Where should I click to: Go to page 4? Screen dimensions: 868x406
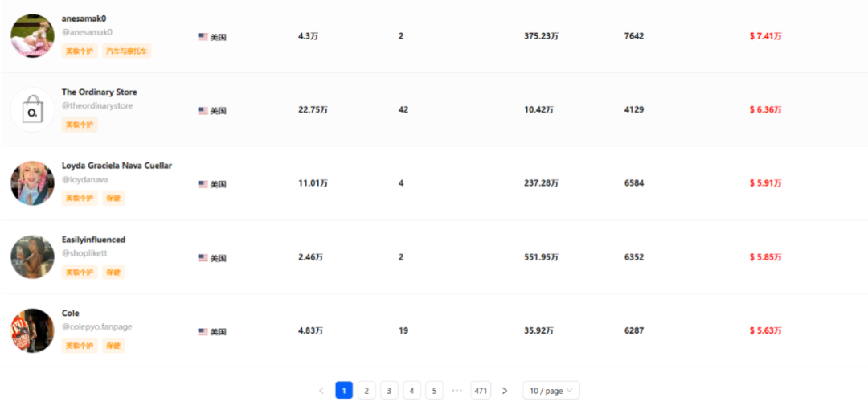point(411,391)
